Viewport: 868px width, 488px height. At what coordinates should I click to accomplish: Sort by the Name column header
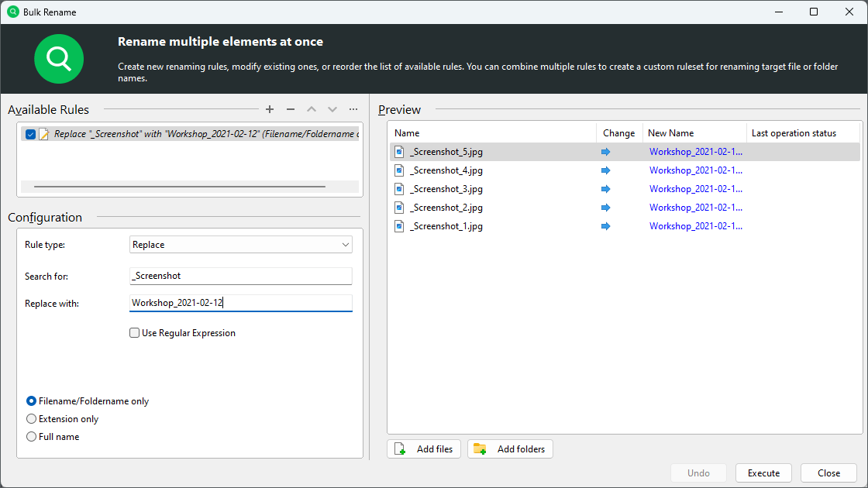click(x=491, y=133)
